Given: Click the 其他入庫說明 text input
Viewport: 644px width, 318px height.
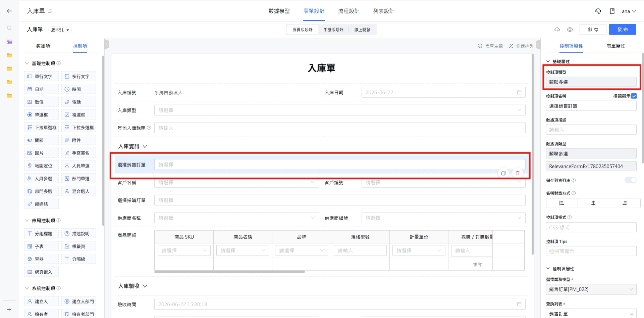Looking at the screenshot, I should [340, 128].
